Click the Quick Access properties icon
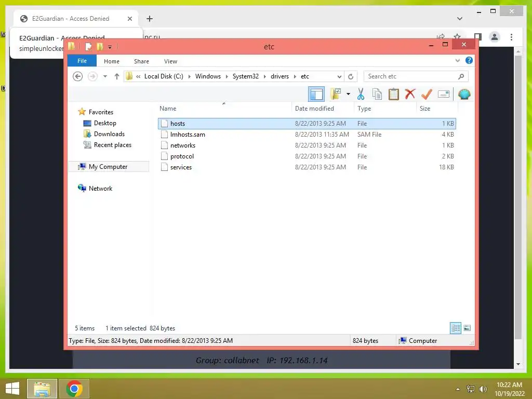The image size is (532, 399). 88,47
